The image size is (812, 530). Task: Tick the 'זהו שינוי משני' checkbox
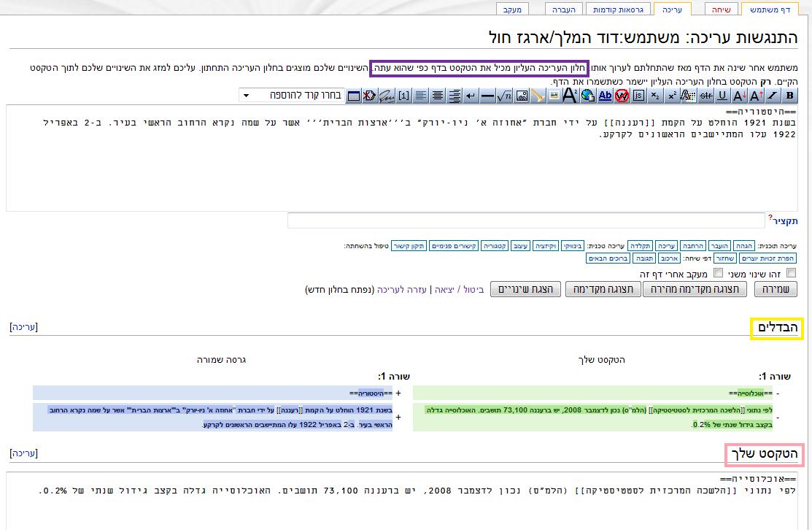pyautogui.click(x=791, y=273)
